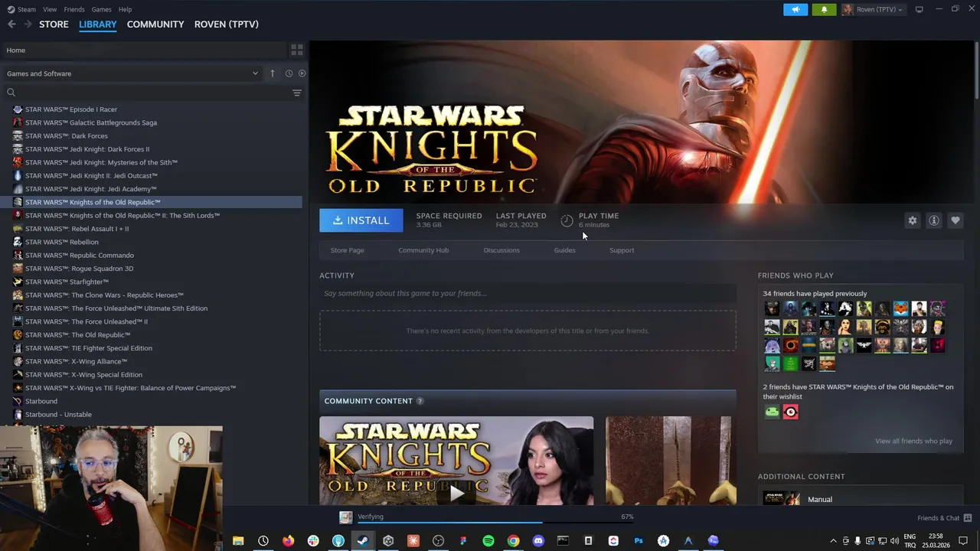This screenshot has width=980, height=551.
Task: Open game settings gear icon
Action: click(x=913, y=220)
